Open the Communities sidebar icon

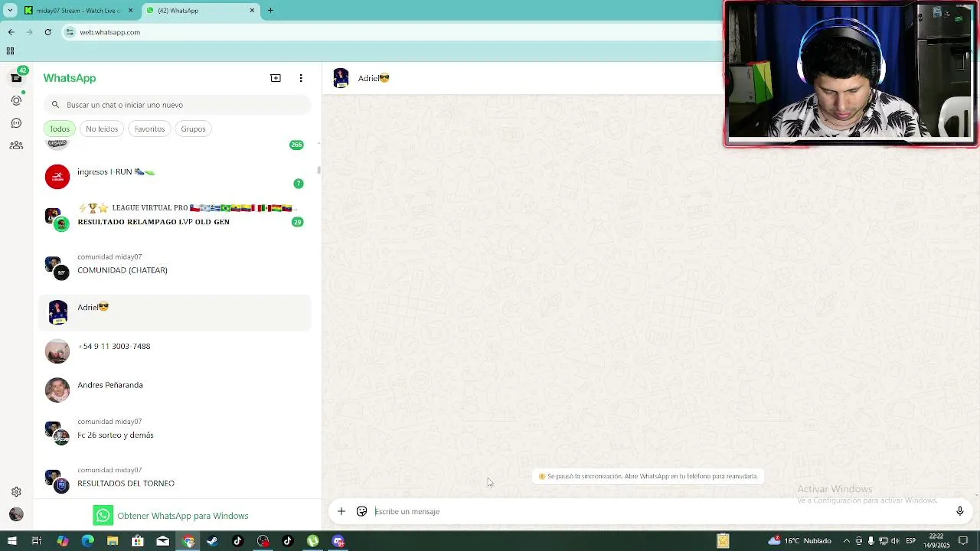[x=16, y=145]
